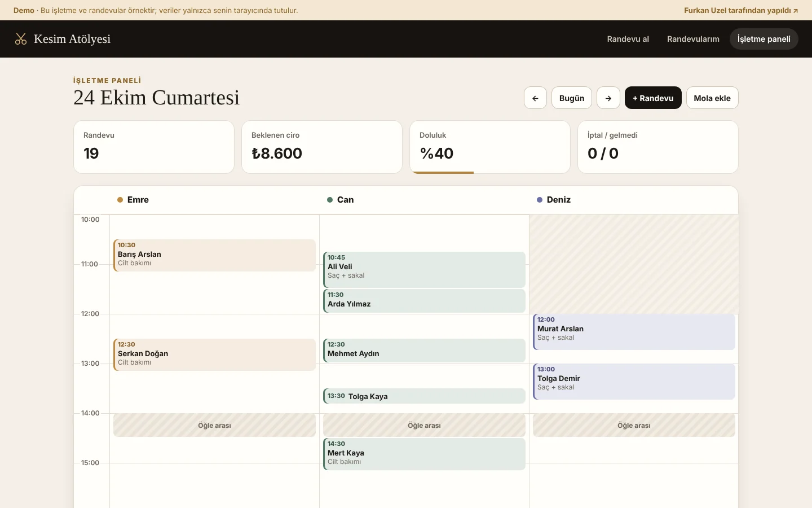Open Tolga Demir 13:00 appointment
This screenshot has height=508, width=812.
(634, 382)
